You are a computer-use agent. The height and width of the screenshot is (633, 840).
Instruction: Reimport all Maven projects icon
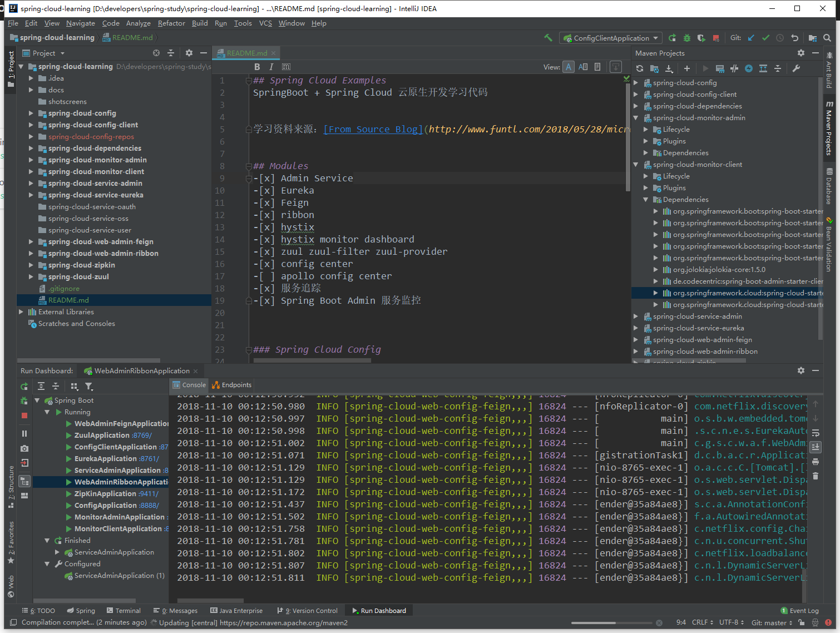pos(640,68)
